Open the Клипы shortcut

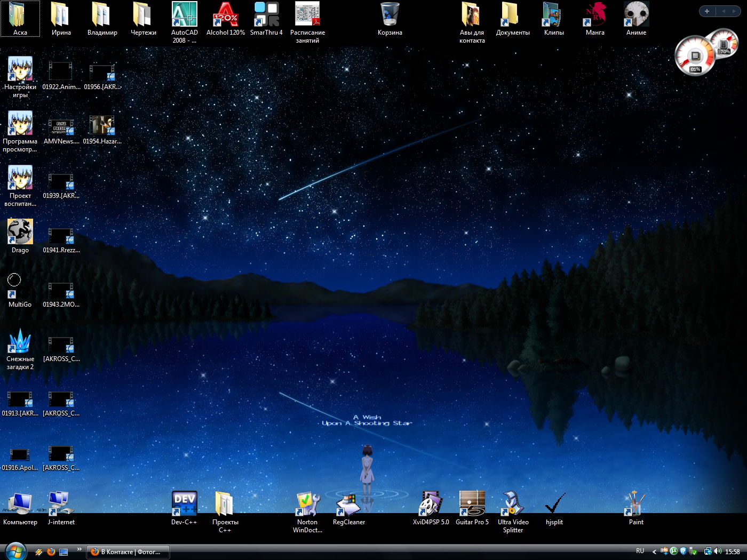click(554, 19)
